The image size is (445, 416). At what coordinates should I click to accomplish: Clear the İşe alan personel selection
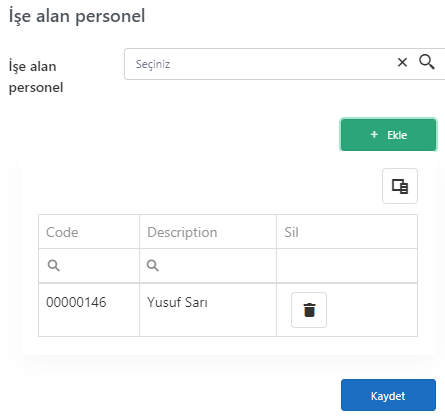402,62
